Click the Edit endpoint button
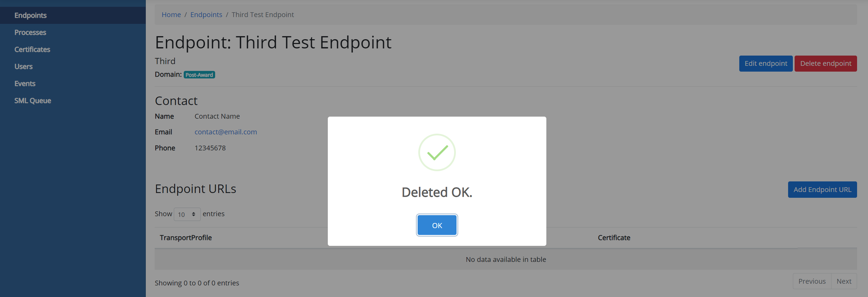Image resolution: width=868 pixels, height=297 pixels. [766, 63]
